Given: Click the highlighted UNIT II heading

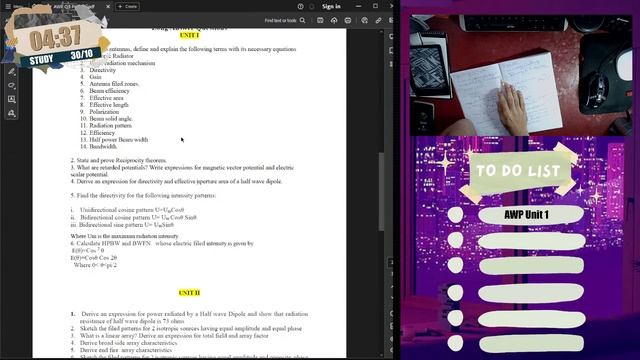Looking at the screenshot, I should point(189,293).
